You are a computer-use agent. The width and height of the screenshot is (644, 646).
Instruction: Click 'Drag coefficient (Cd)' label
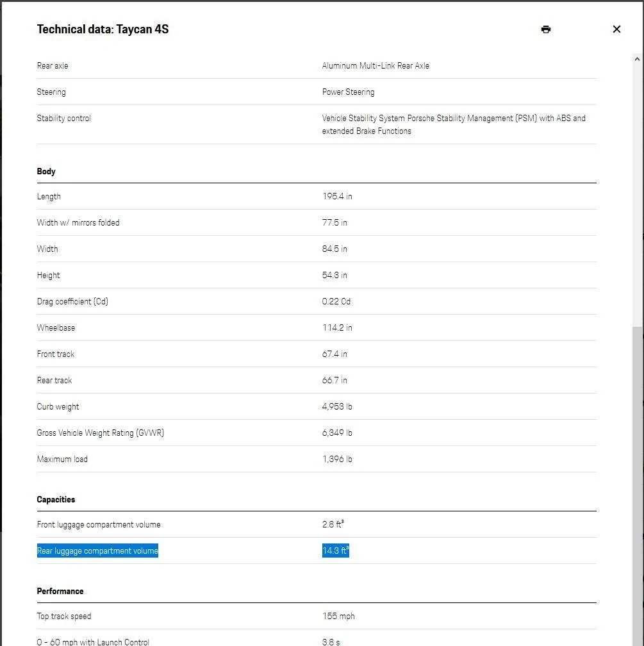(x=72, y=302)
